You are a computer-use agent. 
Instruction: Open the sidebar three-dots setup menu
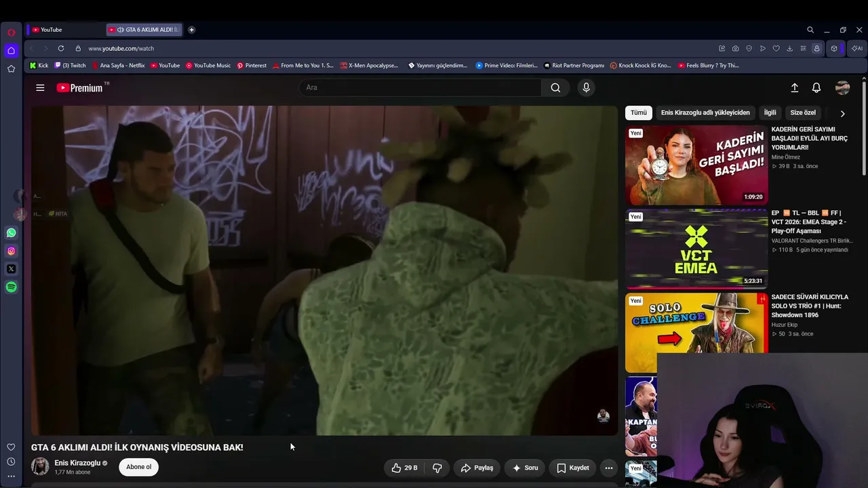click(x=11, y=476)
